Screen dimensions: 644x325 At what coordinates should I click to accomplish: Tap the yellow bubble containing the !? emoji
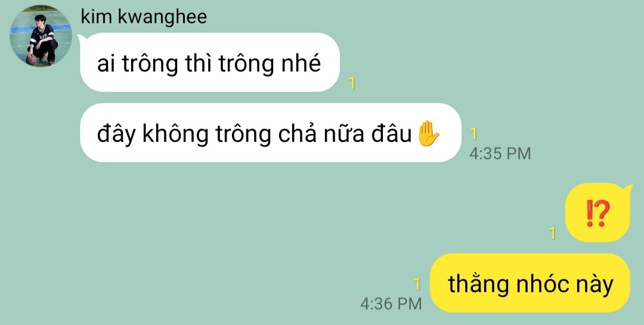(x=597, y=212)
